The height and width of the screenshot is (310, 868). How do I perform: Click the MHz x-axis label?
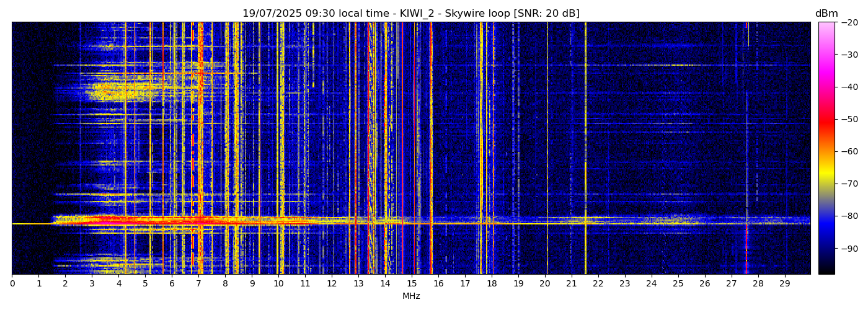(411, 296)
